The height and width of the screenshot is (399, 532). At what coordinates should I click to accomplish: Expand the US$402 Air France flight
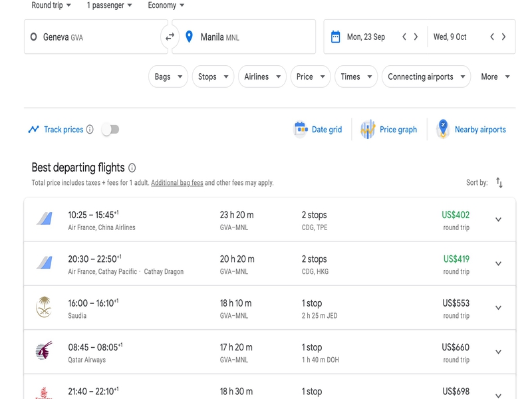coord(498,219)
